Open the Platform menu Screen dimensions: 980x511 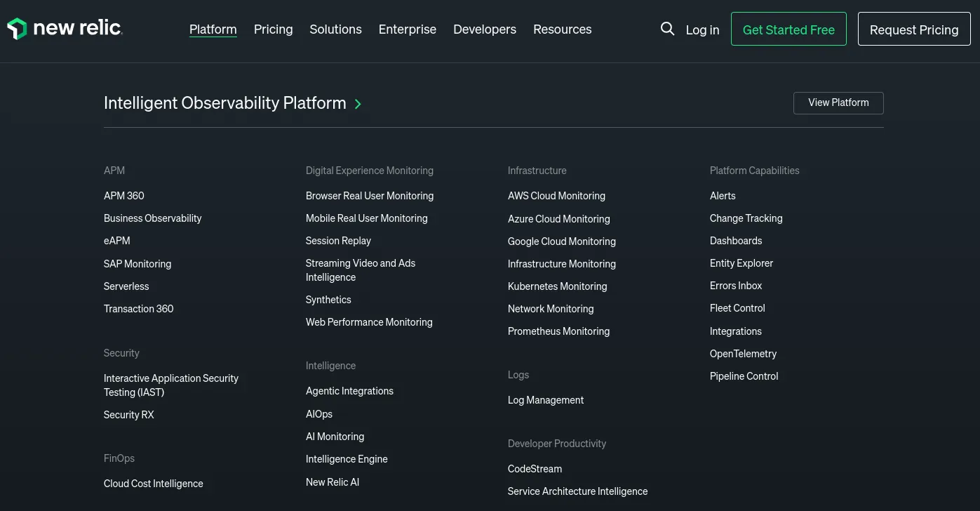(x=213, y=29)
